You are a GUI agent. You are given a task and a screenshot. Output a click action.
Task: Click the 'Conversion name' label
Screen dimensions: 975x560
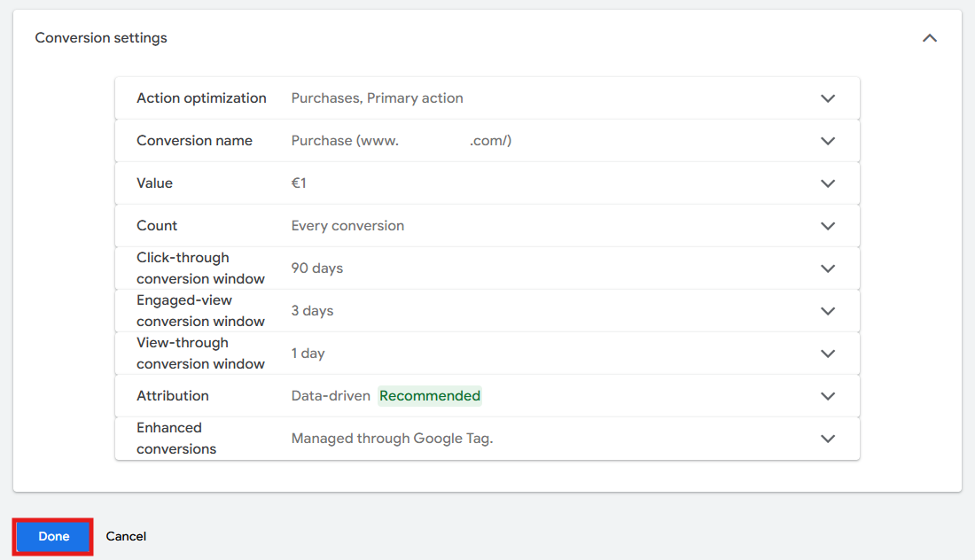coord(195,141)
